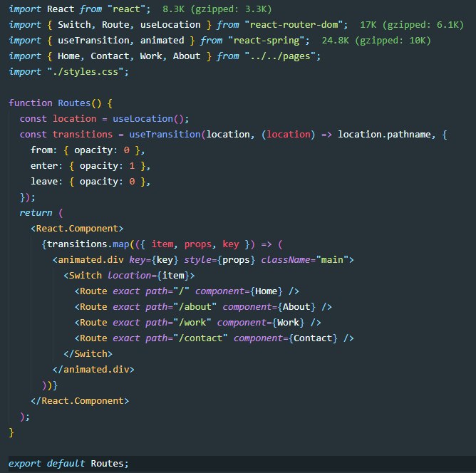The height and width of the screenshot is (473, 476).
Task: Click the "export default Routes;" line
Action: click(68, 464)
